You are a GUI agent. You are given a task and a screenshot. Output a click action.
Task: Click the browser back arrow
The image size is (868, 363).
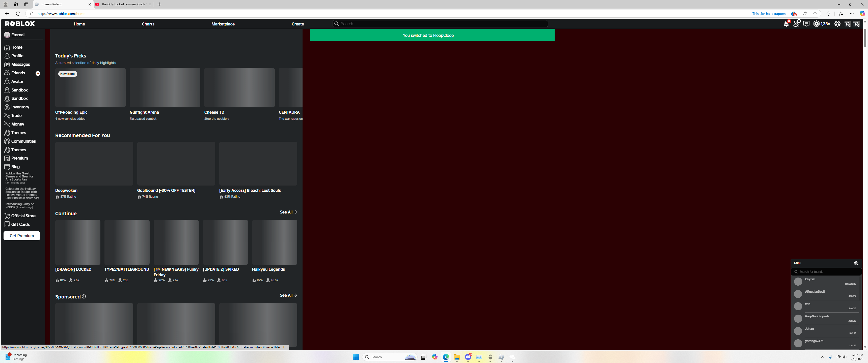(7, 14)
